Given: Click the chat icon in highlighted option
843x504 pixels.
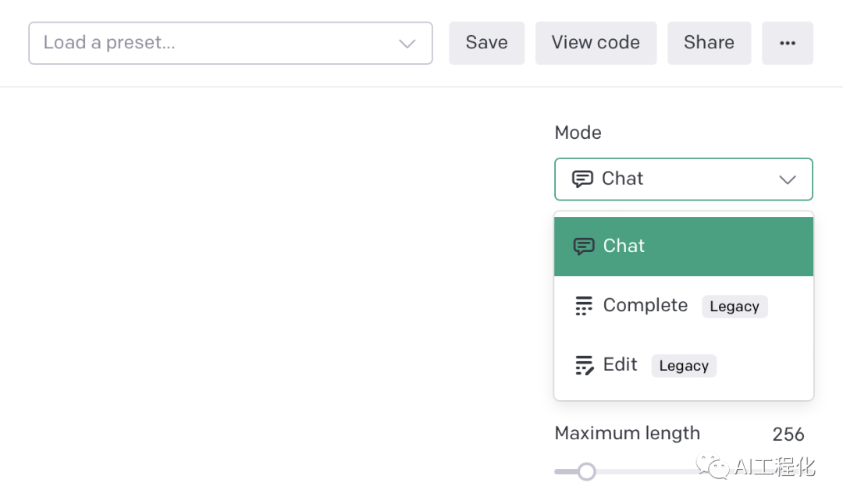Looking at the screenshot, I should [584, 247].
